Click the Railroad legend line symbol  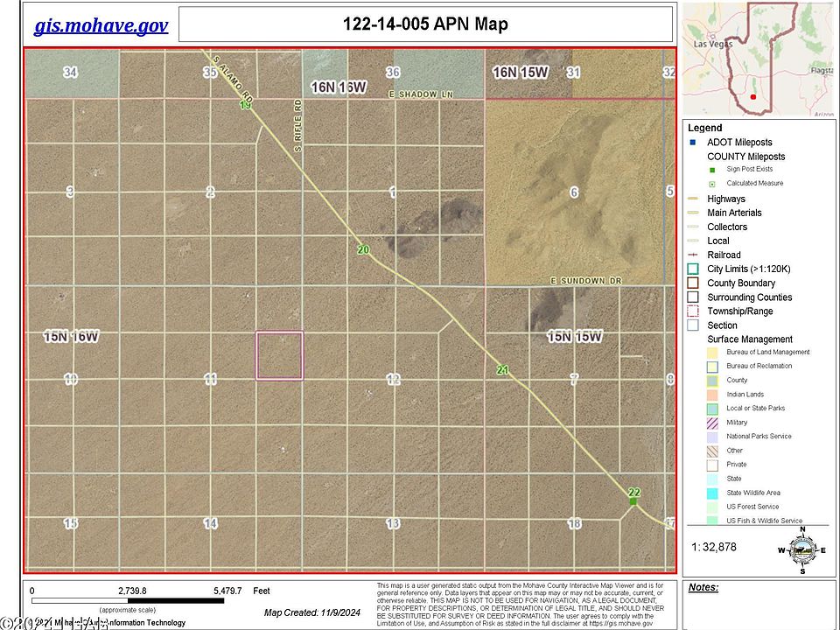click(x=693, y=255)
